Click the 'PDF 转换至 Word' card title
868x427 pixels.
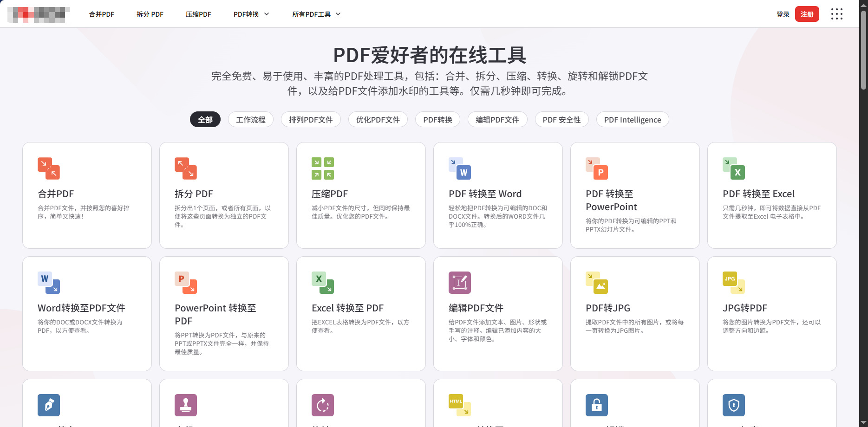click(485, 194)
